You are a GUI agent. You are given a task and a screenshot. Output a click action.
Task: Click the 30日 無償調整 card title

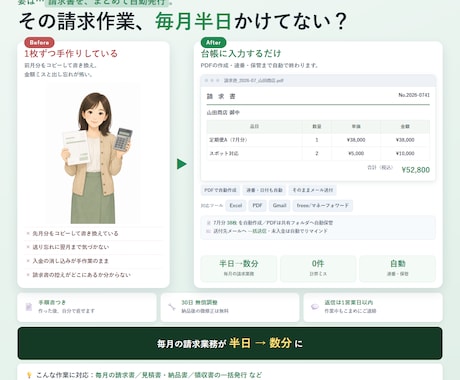[x=199, y=302]
